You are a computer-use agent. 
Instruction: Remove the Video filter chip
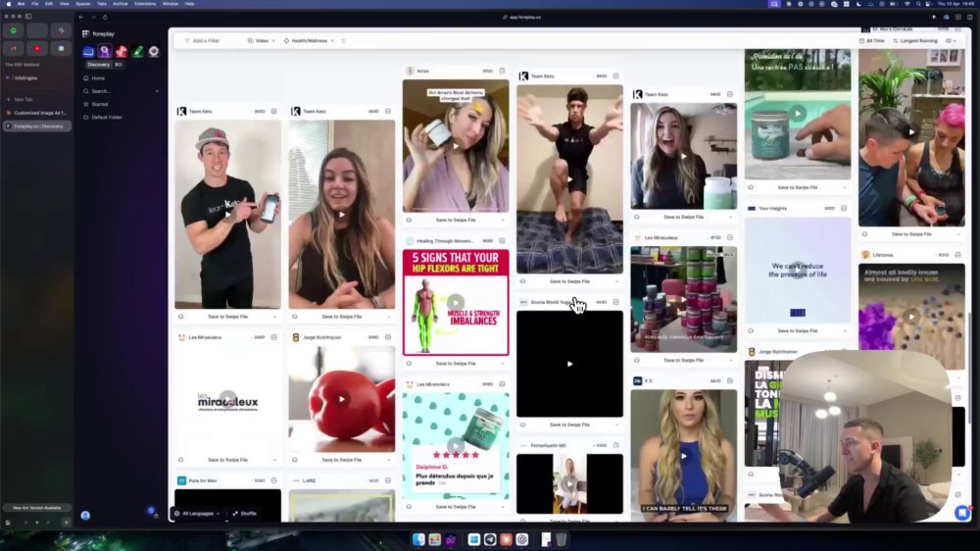tap(273, 40)
